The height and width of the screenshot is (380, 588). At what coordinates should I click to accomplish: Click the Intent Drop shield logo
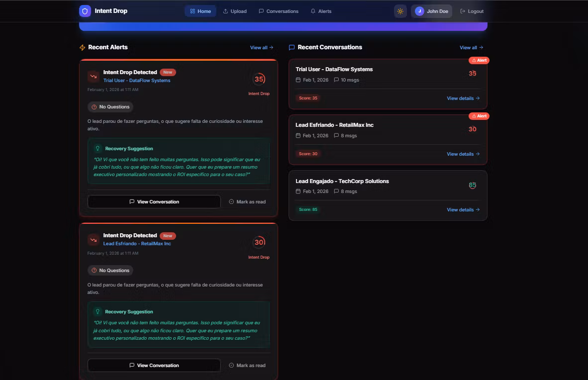pyautogui.click(x=85, y=11)
